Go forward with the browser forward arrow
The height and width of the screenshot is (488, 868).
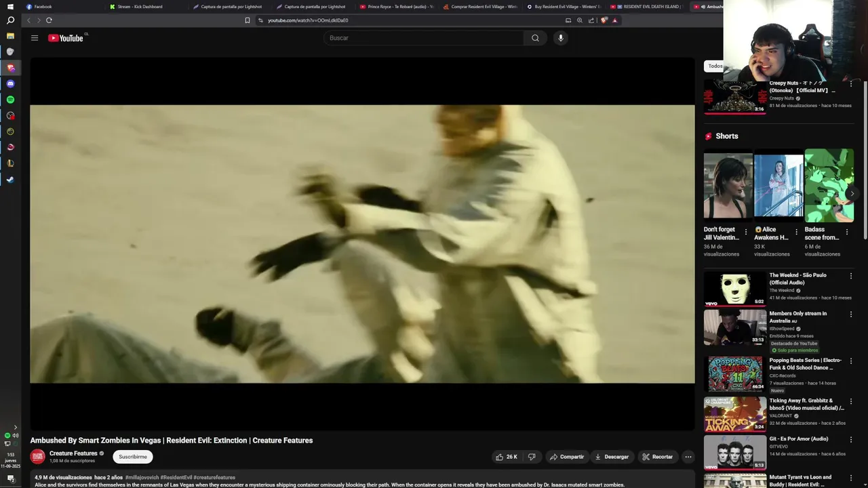click(38, 20)
